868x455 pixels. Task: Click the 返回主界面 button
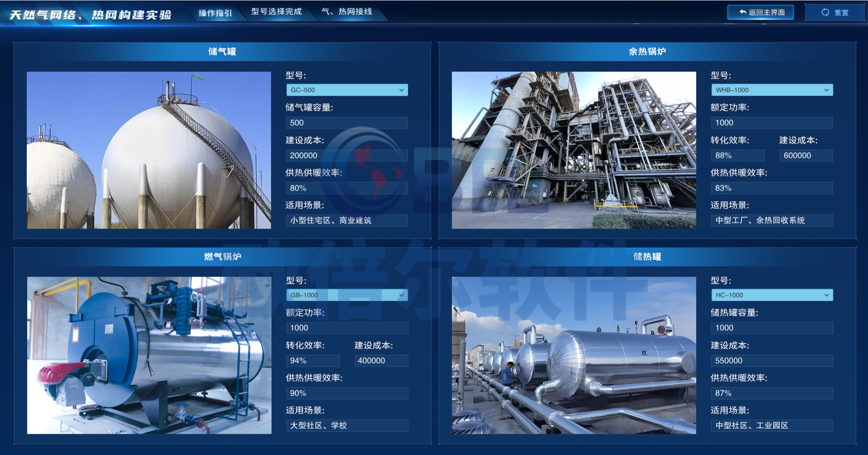point(761,12)
